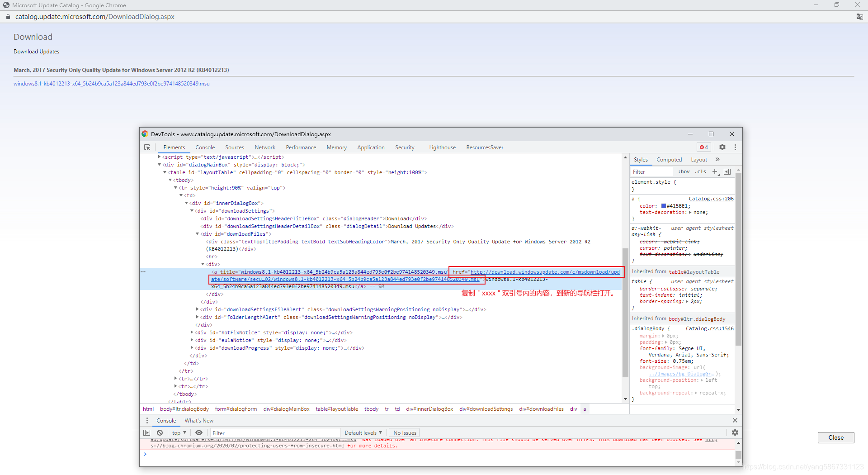868x475 pixels.
Task: Open the Default levels dropdown
Action: click(x=363, y=433)
